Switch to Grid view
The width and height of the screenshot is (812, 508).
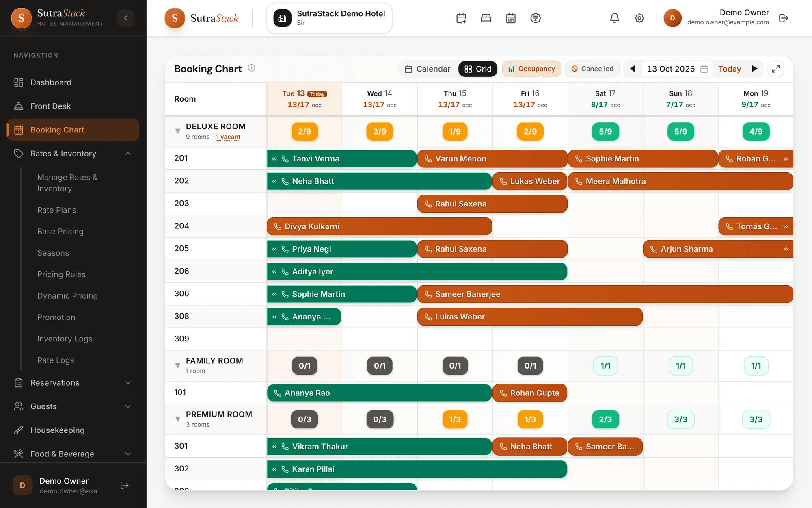click(478, 69)
